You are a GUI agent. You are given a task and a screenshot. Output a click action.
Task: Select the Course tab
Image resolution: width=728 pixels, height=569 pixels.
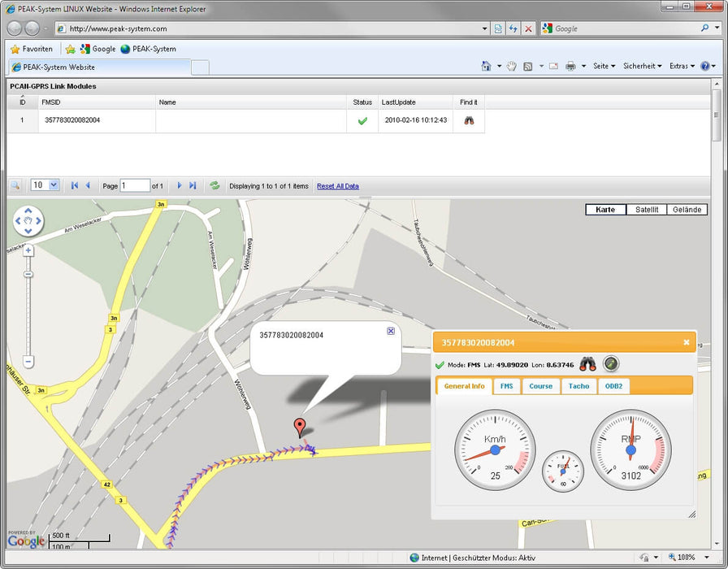(540, 386)
